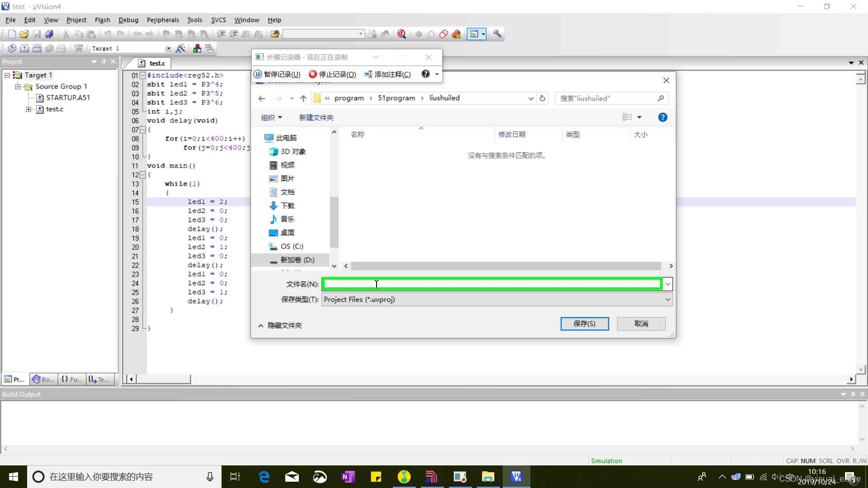Switch to the test.c editor tab
The height and width of the screenshot is (488, 868).
coord(153,63)
